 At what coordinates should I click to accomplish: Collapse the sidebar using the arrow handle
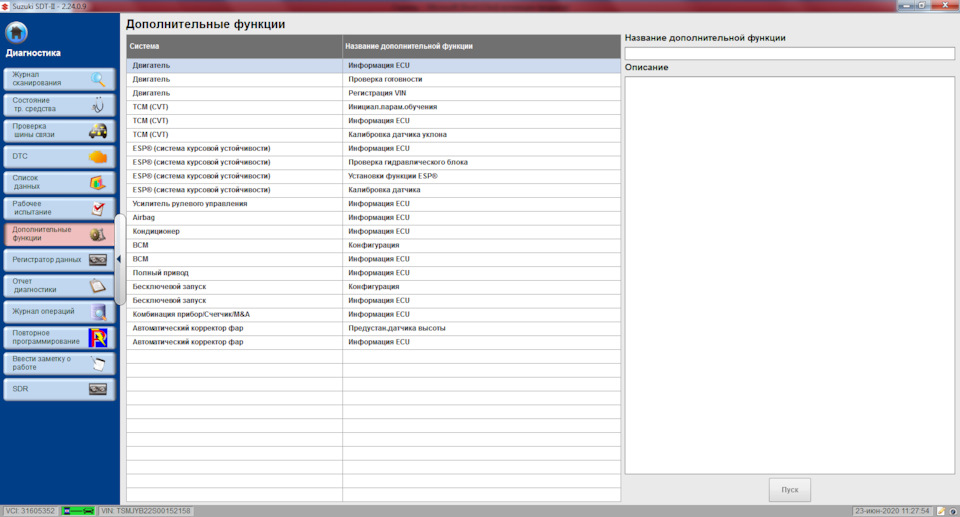click(119, 260)
